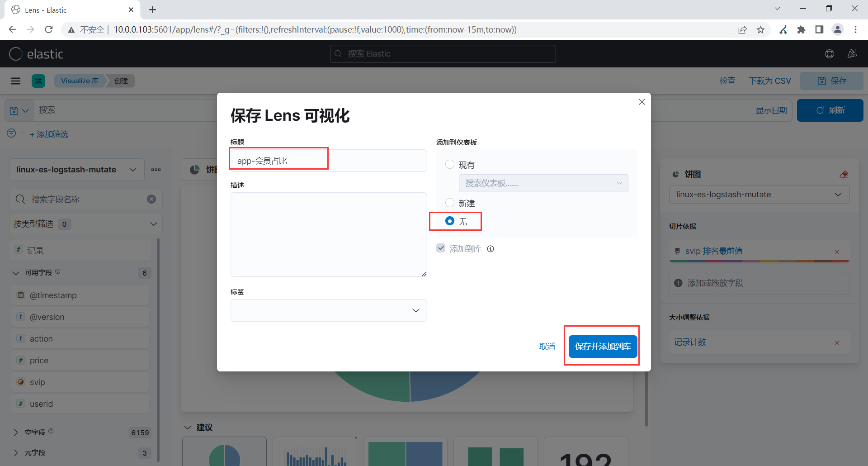
Task: Click the plus icon for 添加或拖放字段
Action: [678, 283]
